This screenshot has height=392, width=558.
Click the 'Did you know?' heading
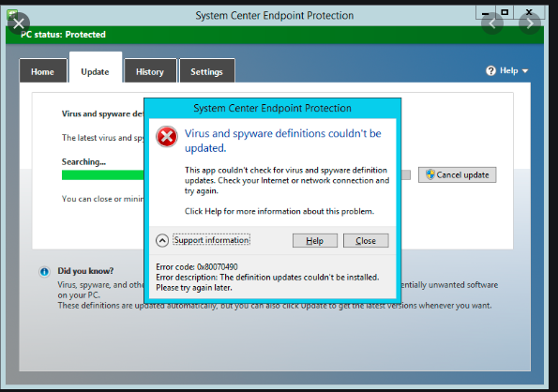pyautogui.click(x=85, y=271)
